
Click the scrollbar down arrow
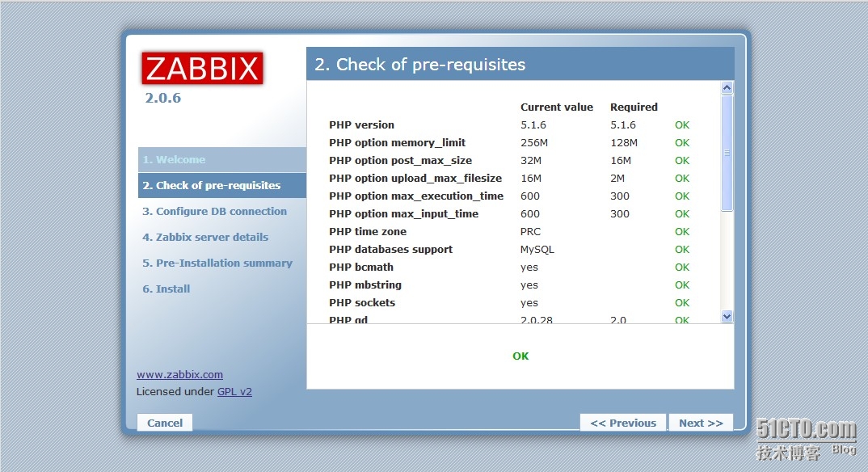pyautogui.click(x=727, y=317)
